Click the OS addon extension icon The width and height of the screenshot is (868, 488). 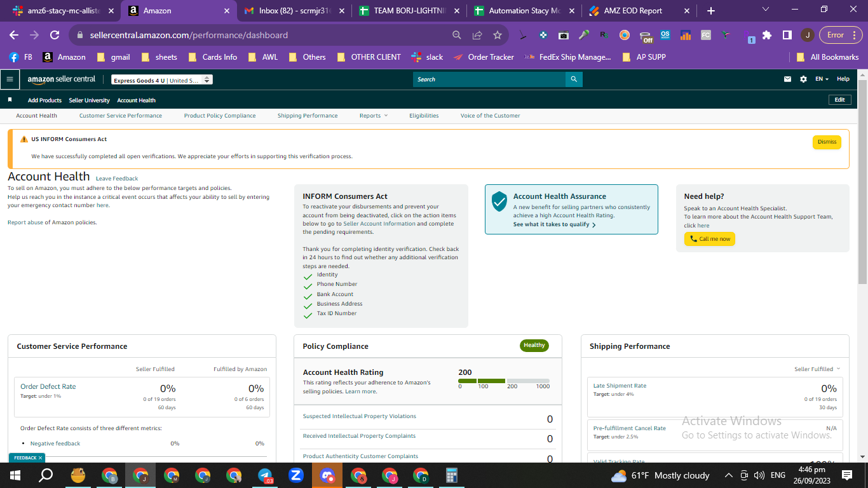point(665,35)
